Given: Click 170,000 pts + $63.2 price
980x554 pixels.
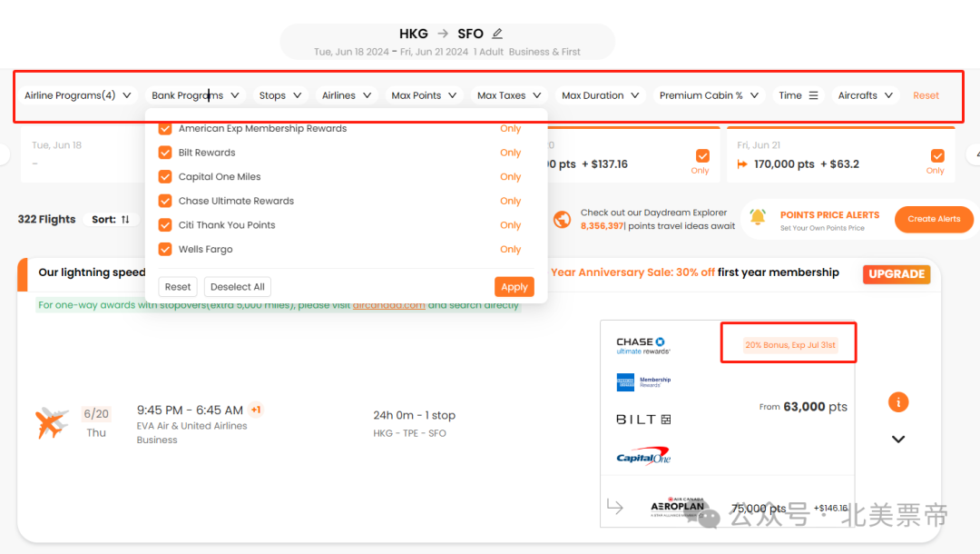Looking at the screenshot, I should (x=807, y=164).
